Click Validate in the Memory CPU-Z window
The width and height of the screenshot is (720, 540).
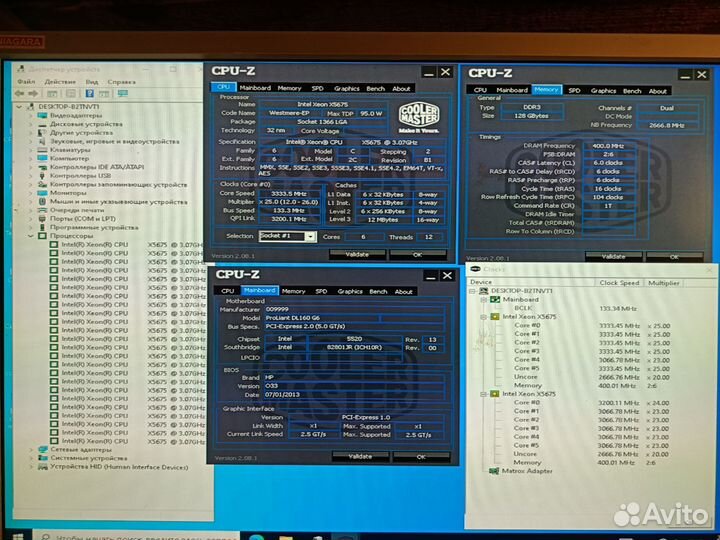[613, 257]
